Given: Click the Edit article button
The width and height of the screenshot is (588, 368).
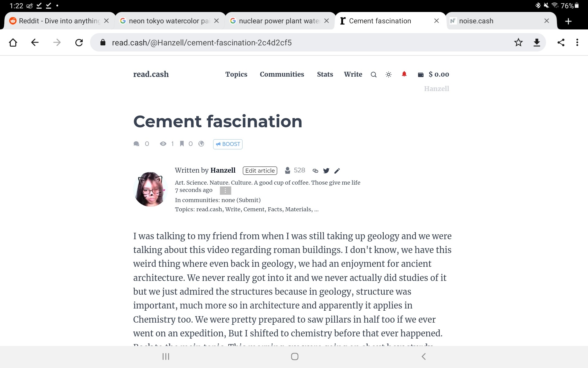Looking at the screenshot, I should tap(260, 171).
